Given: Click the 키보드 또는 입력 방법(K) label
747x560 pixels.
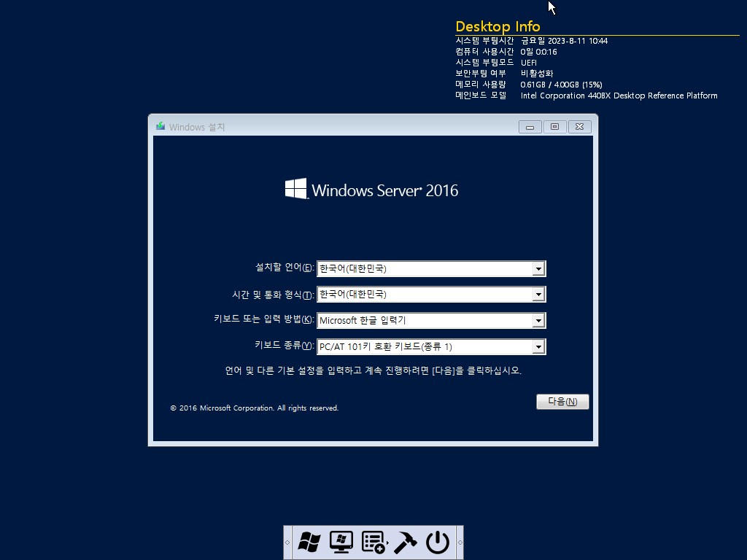Looking at the screenshot, I should coord(264,319).
